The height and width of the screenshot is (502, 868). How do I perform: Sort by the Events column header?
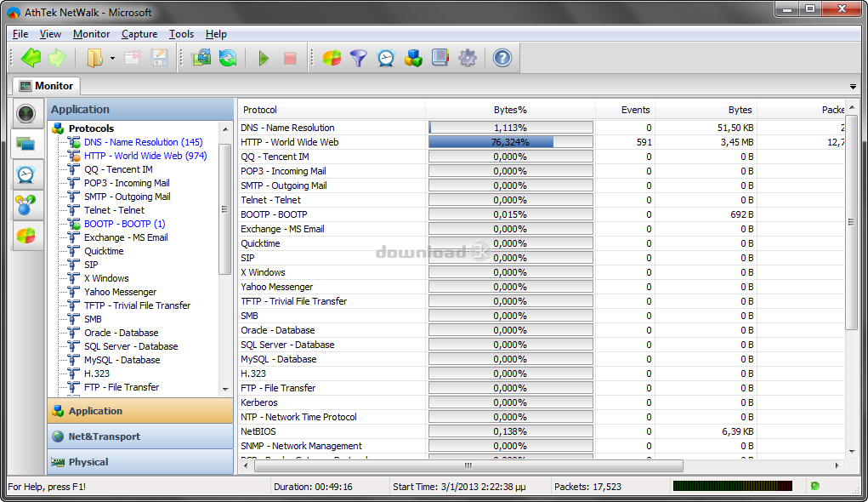tap(625, 110)
